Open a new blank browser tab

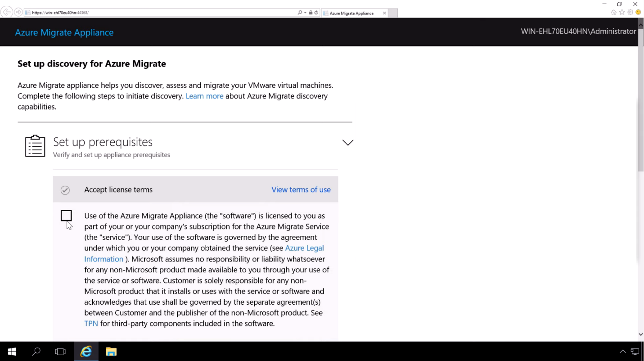pos(393,13)
